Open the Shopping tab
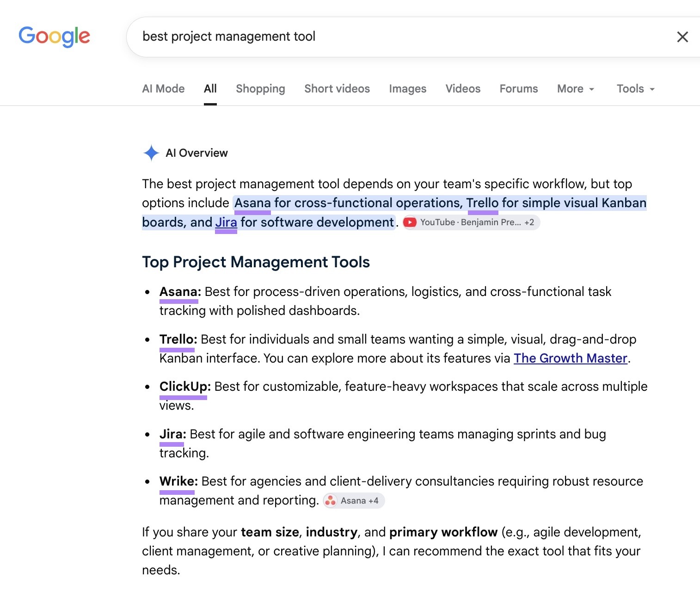This screenshot has height=591, width=700. coord(260,89)
